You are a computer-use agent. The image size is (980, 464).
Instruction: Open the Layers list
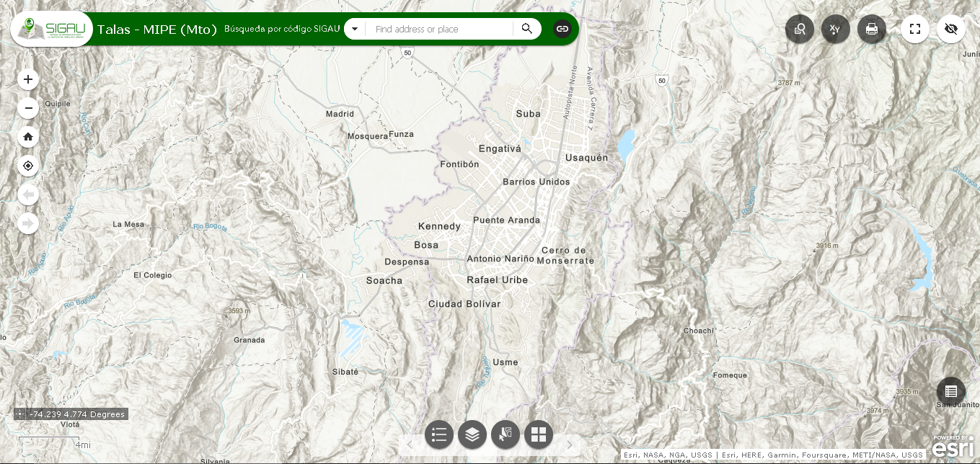click(472, 434)
